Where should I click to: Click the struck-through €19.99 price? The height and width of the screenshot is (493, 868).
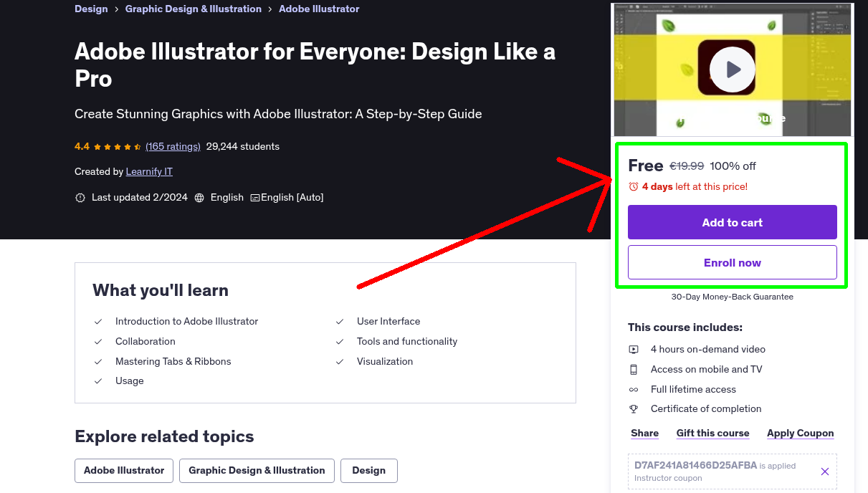tap(687, 166)
